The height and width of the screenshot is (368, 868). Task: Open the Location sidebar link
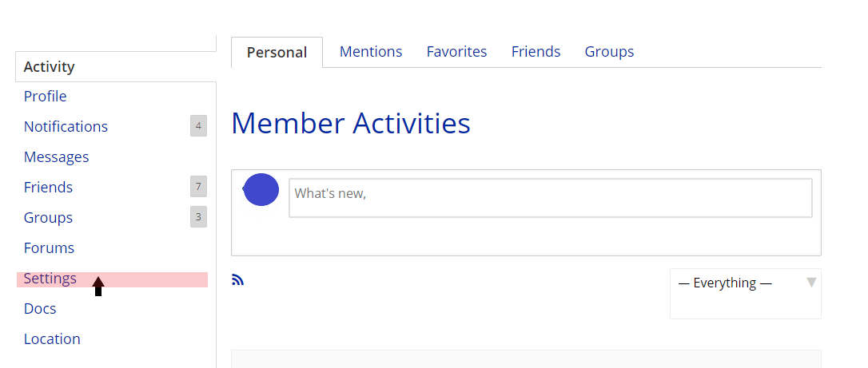[x=52, y=339]
